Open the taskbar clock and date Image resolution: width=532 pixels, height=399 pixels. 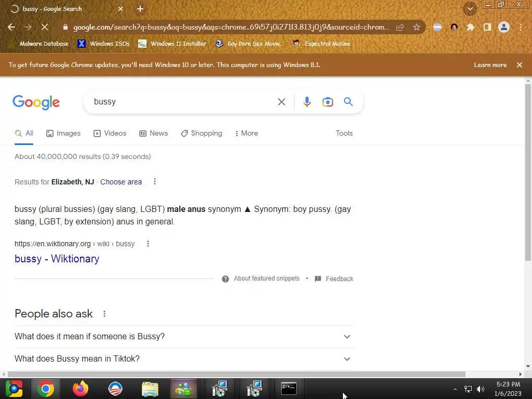[x=508, y=389]
